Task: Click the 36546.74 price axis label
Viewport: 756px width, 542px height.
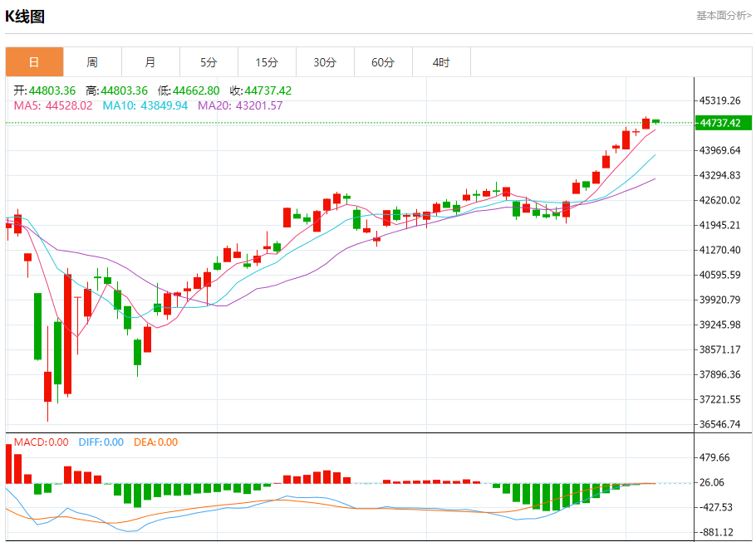Action: point(719,424)
